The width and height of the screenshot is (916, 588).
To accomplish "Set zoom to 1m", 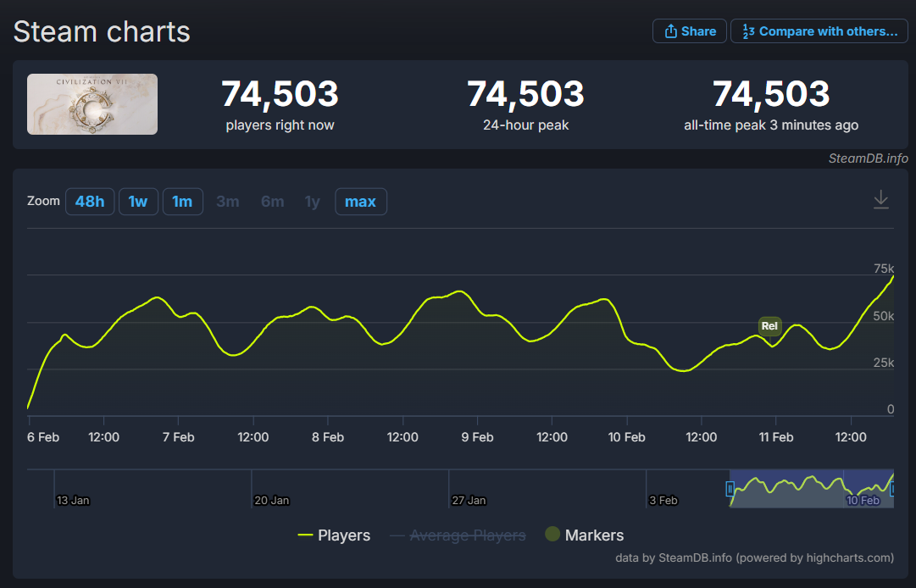I will (x=183, y=202).
